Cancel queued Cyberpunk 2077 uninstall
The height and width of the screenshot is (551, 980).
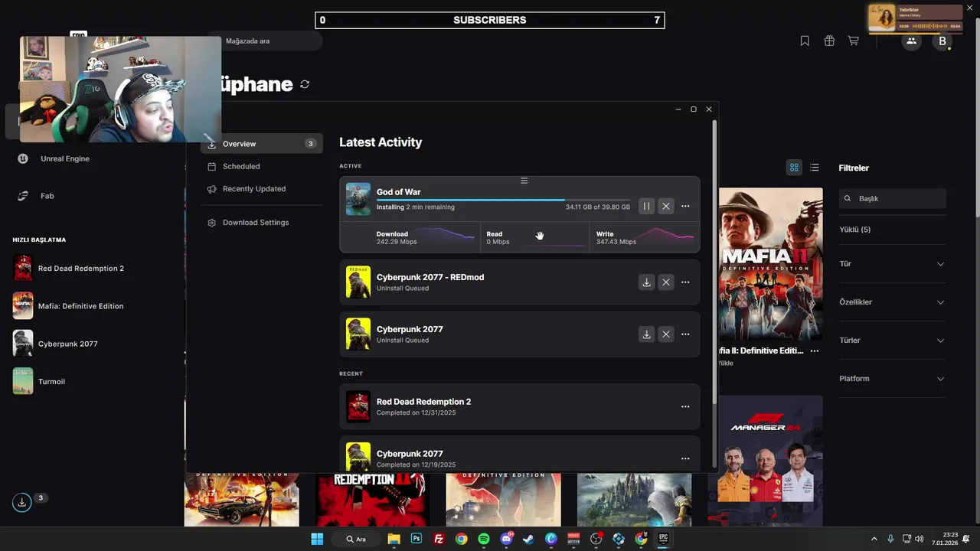click(666, 334)
